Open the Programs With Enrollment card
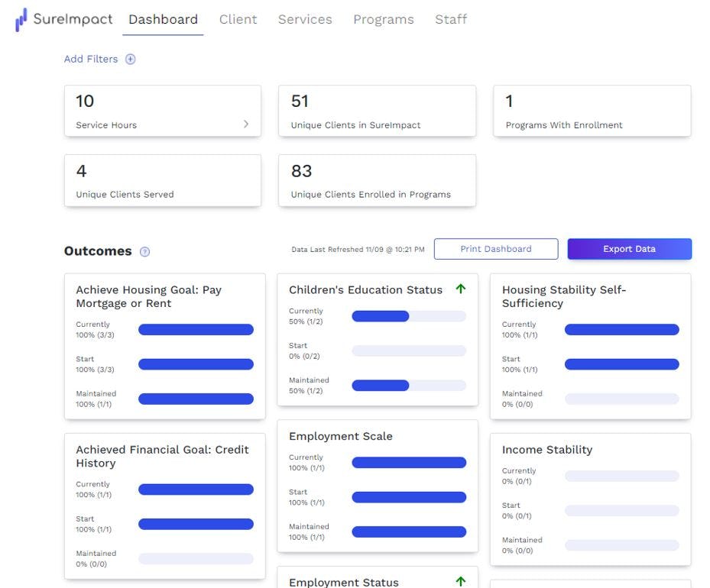 [x=592, y=111]
